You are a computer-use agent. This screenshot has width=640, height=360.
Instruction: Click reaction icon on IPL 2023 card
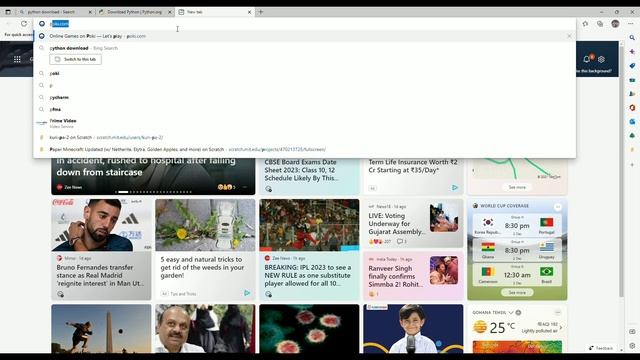(268, 294)
